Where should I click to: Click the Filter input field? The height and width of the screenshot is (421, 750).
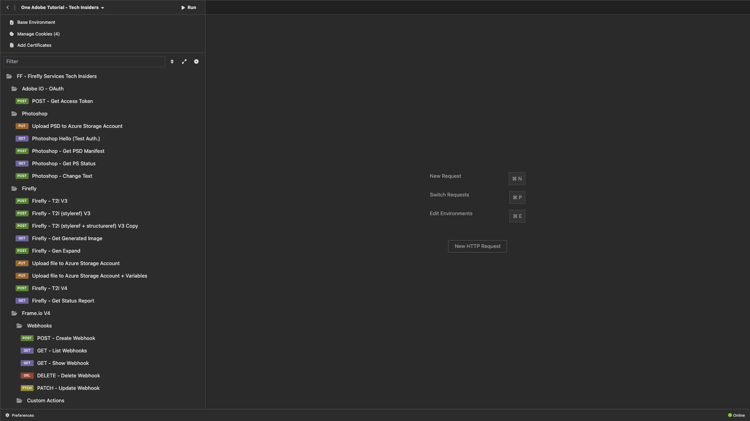coord(84,62)
